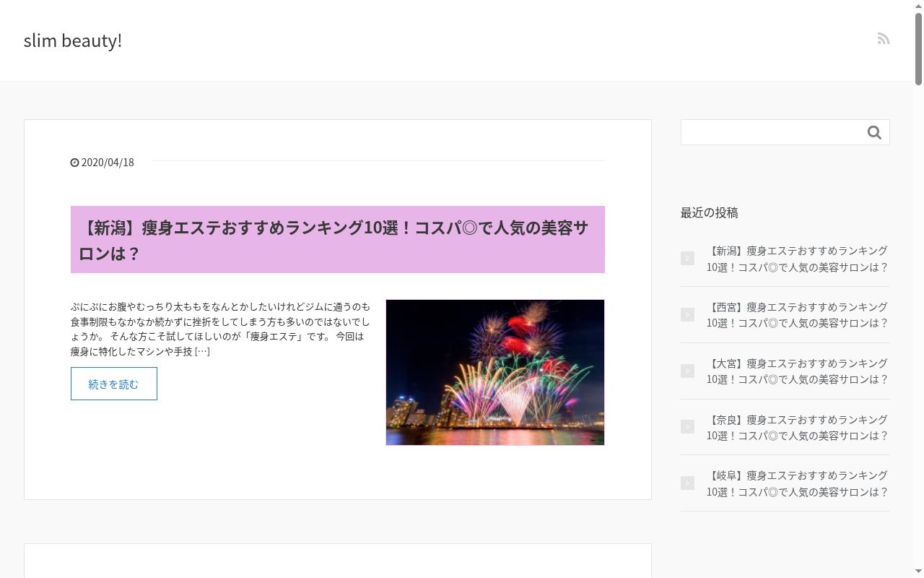Click the 最近の投稿 sidebar heading
924x578 pixels.
coord(709,212)
